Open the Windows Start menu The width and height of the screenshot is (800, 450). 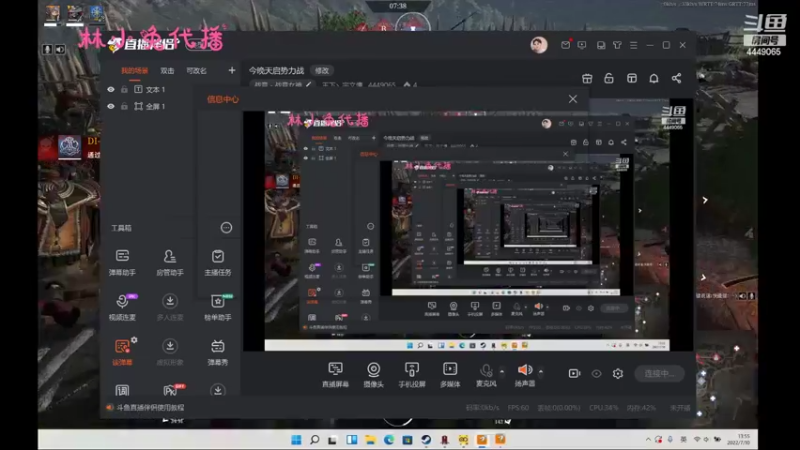click(296, 439)
